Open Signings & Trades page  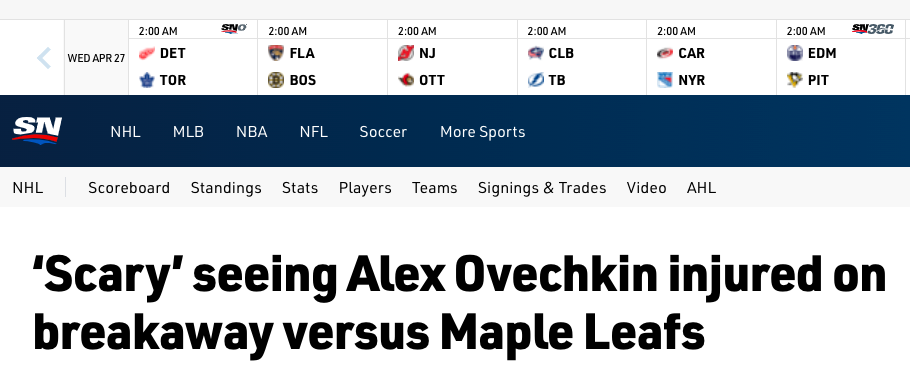point(541,188)
